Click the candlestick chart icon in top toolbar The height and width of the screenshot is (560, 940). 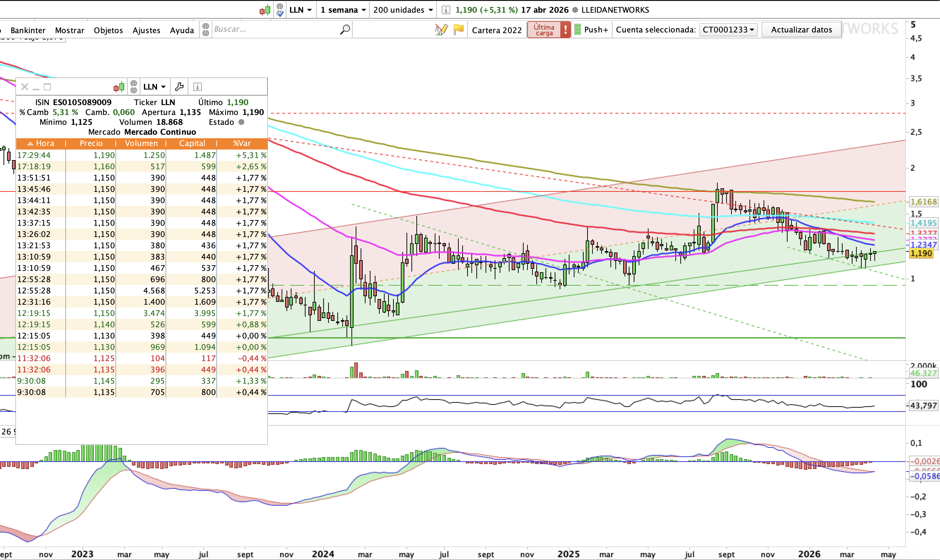click(x=265, y=10)
